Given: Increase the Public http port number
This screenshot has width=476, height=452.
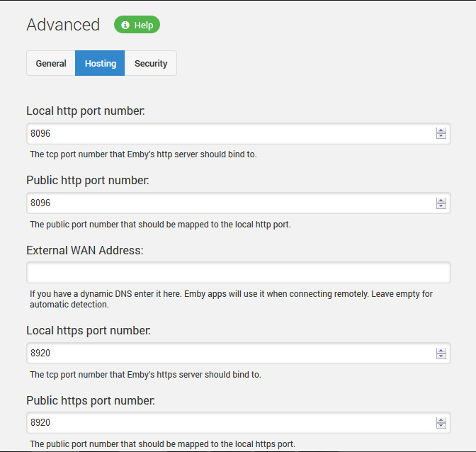Looking at the screenshot, I should [441, 200].
